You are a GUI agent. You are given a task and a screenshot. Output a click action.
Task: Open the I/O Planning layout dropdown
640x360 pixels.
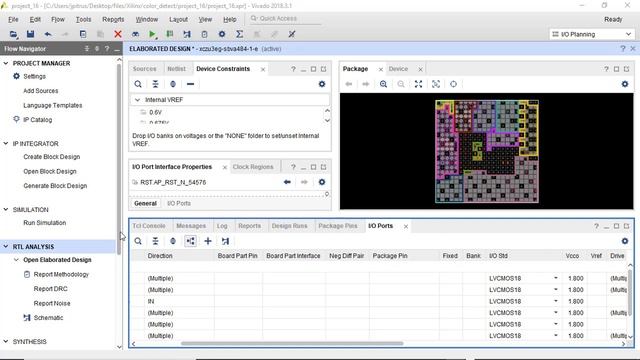(592, 34)
